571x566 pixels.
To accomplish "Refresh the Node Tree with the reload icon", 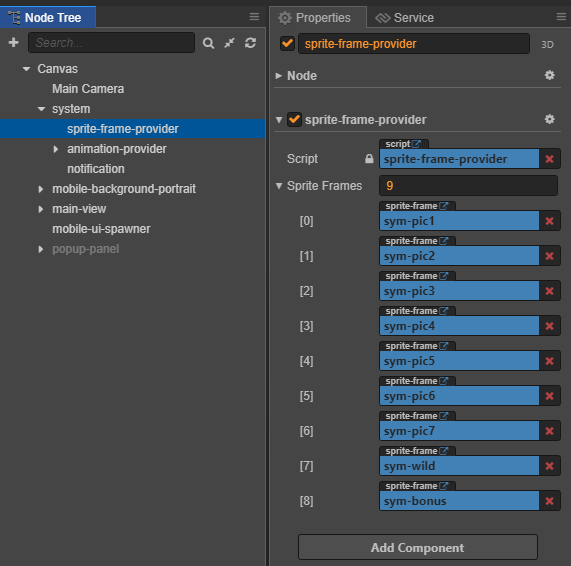I will pyautogui.click(x=251, y=43).
